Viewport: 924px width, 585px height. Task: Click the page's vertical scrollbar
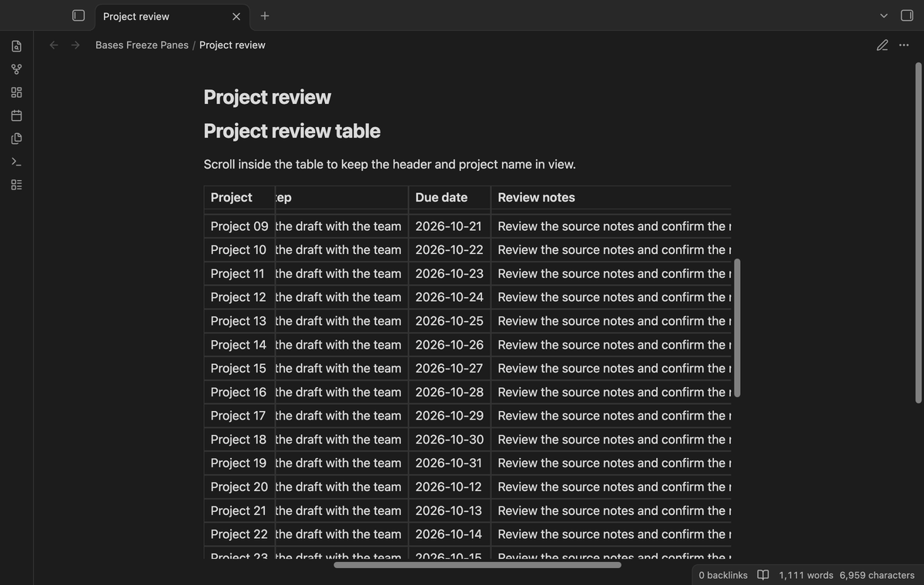918,232
